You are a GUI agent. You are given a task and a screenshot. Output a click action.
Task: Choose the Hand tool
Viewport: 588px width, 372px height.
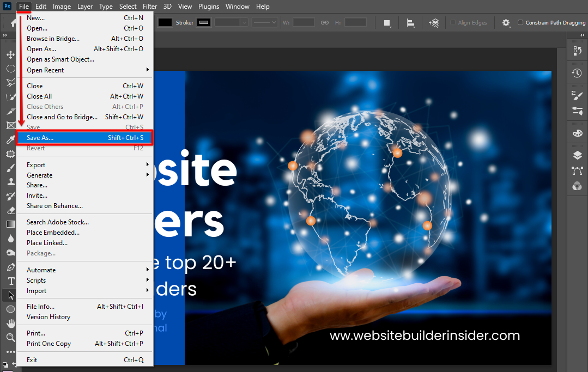[x=10, y=324]
